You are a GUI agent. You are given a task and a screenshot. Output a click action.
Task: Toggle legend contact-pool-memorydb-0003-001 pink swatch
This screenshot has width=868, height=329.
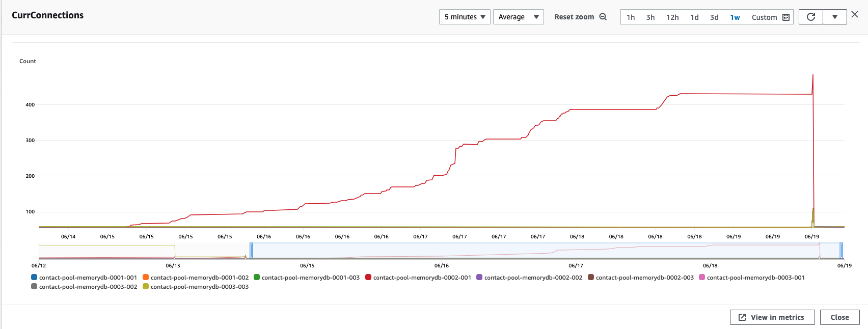click(702, 277)
